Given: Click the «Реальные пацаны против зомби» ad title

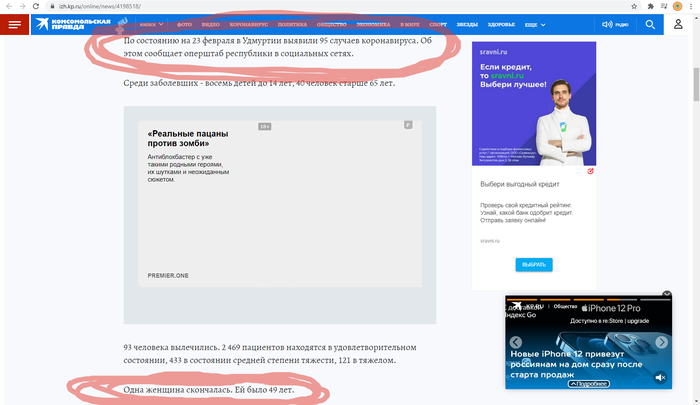Looking at the screenshot, I should tap(188, 138).
